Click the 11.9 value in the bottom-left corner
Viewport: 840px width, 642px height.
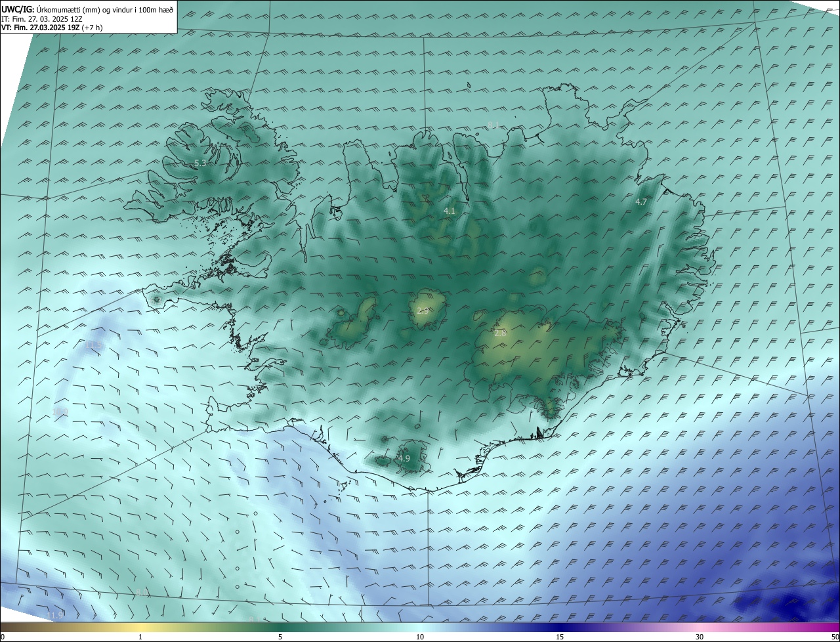click(x=54, y=614)
